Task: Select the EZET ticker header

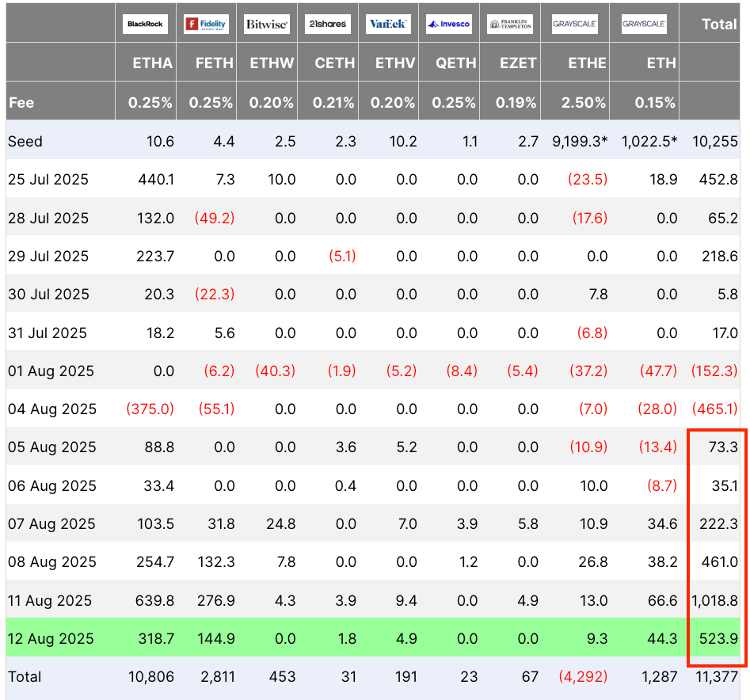Action: 518,63
